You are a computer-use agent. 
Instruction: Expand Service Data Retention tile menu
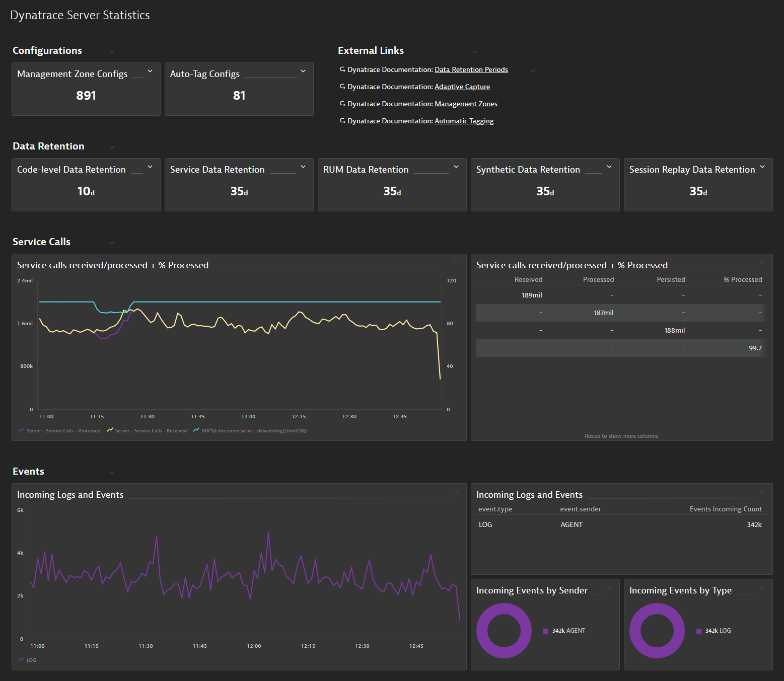pos(303,167)
